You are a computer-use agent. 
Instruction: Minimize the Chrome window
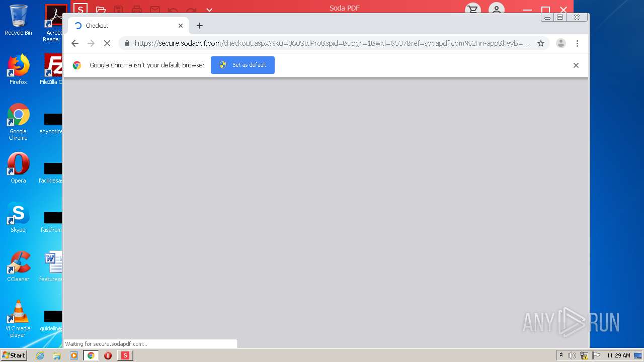click(547, 18)
